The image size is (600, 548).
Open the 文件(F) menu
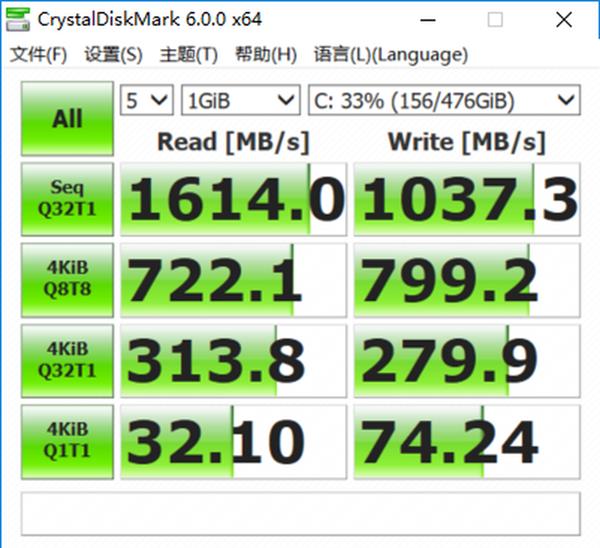coord(39,54)
